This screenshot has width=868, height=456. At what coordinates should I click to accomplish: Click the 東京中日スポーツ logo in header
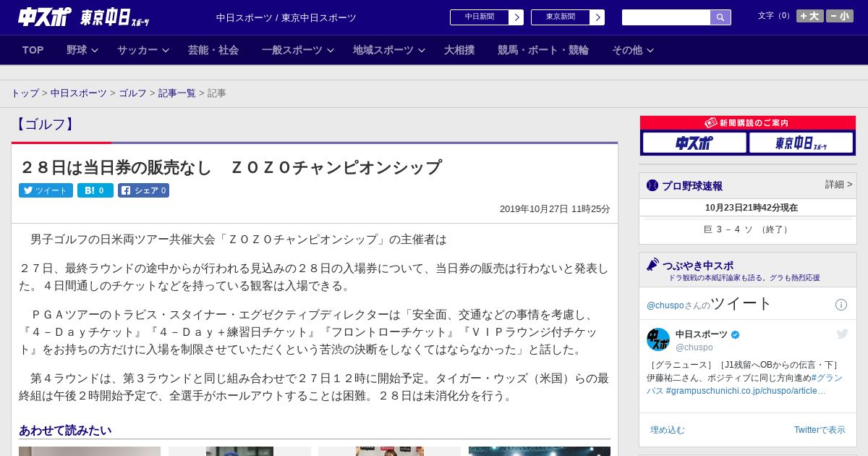(x=115, y=17)
